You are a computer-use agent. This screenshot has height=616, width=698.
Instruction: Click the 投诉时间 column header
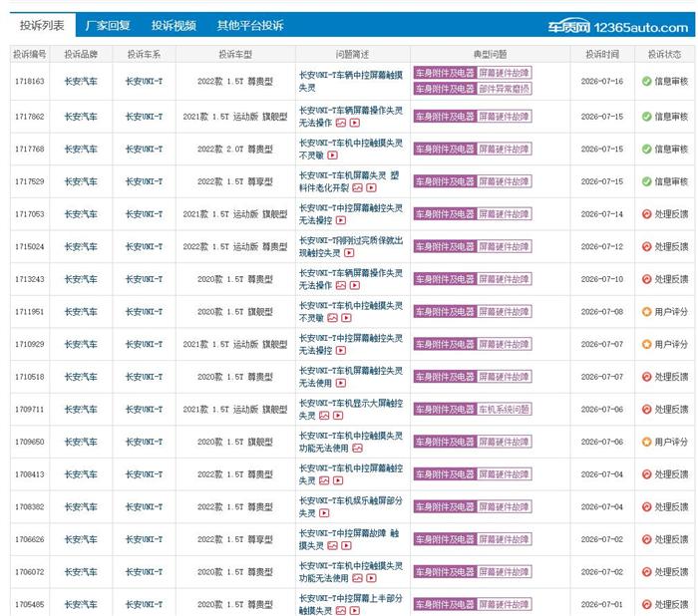[602, 54]
